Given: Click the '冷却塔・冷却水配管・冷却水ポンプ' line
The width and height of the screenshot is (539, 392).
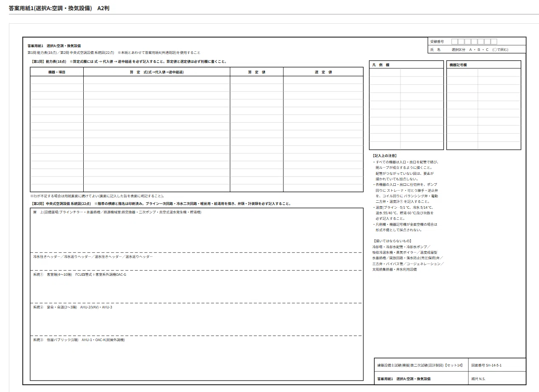Looking at the screenshot, I should pyautogui.click(x=401, y=246).
